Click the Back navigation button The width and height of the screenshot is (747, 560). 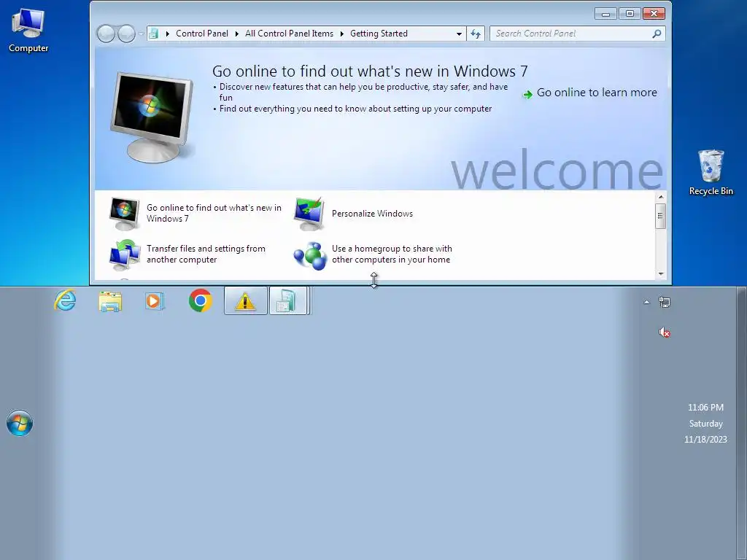coord(106,34)
